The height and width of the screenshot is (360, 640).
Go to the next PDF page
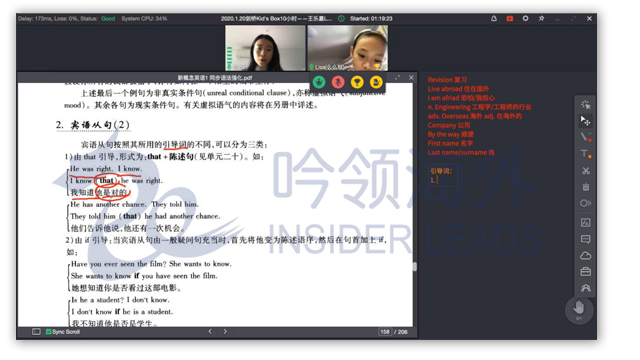[225, 331]
